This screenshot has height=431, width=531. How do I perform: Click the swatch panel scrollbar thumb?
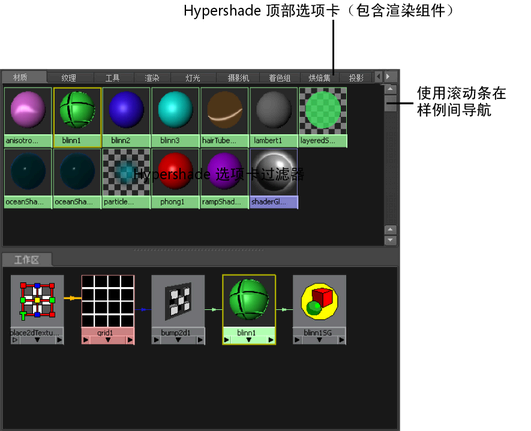pos(390,103)
